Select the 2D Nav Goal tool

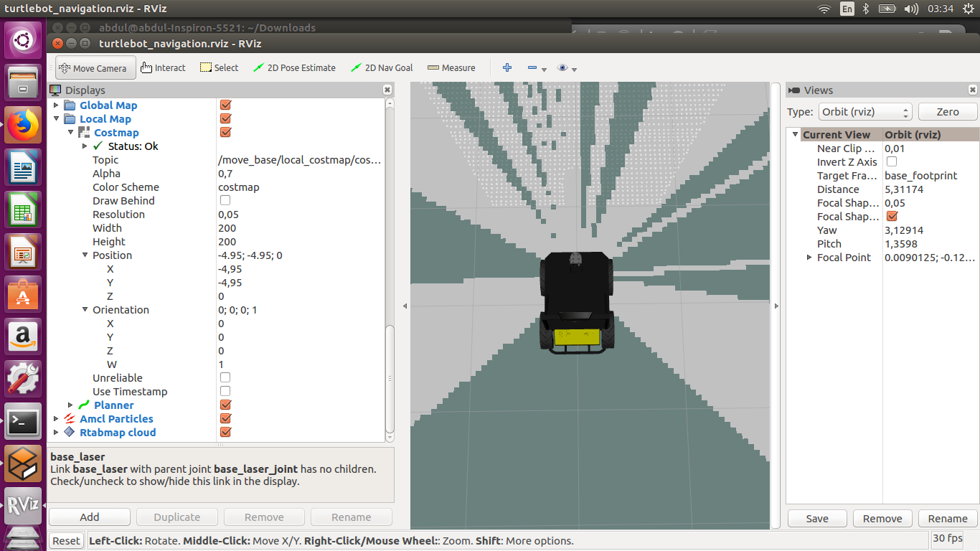382,68
